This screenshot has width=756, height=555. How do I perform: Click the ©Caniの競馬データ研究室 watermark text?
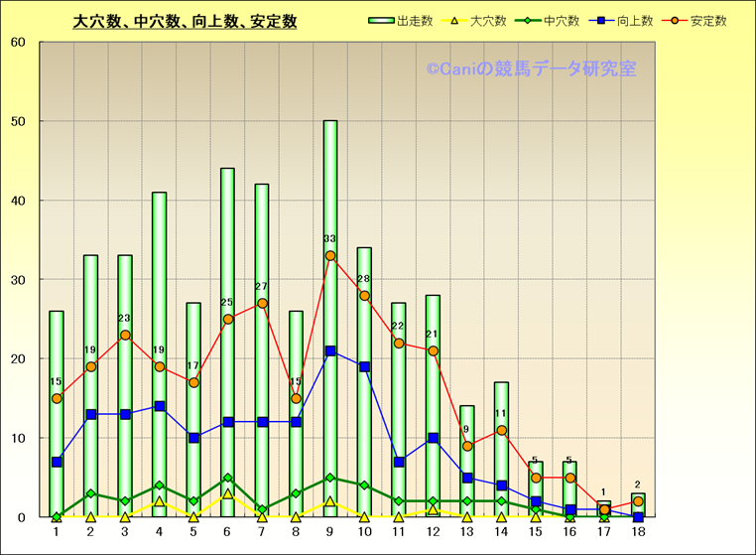tap(532, 69)
